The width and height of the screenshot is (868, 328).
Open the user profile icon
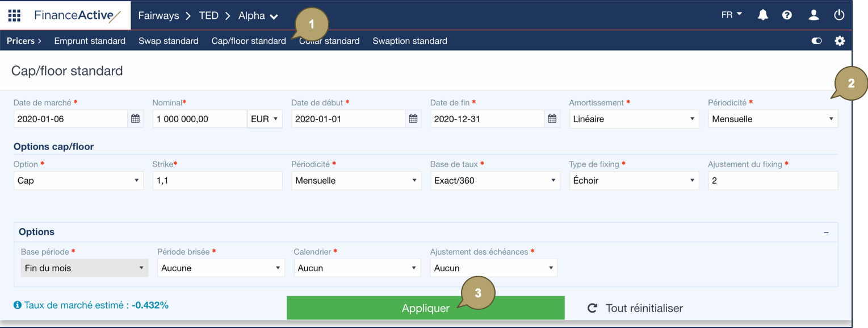tap(814, 15)
